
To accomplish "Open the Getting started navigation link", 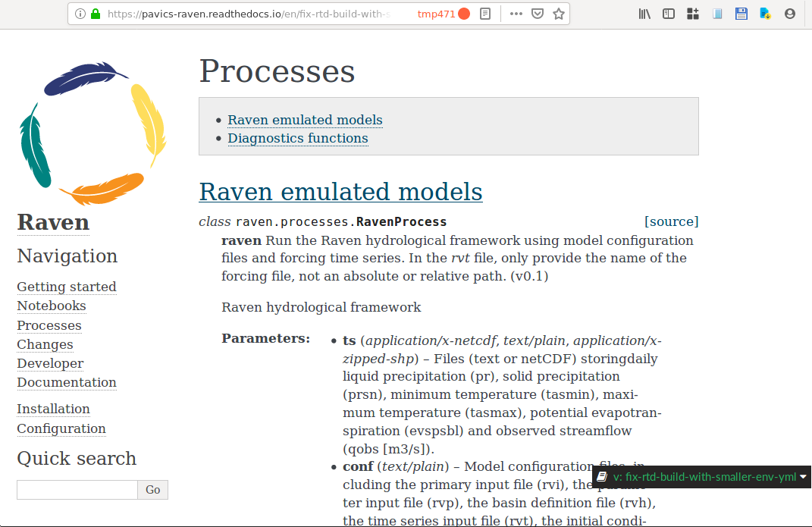I will coord(66,287).
